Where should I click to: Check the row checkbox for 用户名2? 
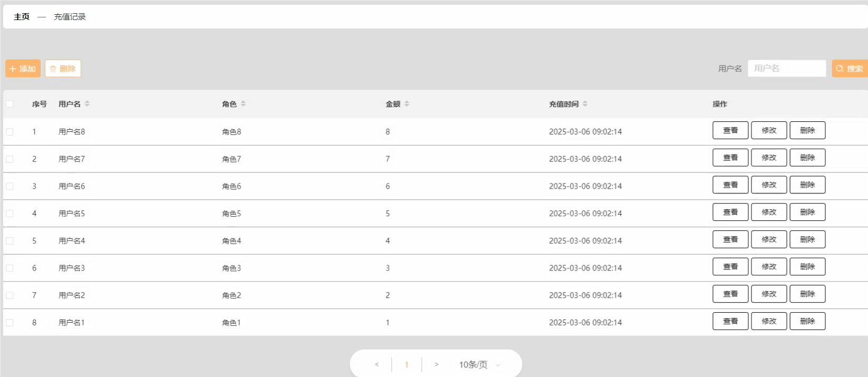(x=9, y=295)
